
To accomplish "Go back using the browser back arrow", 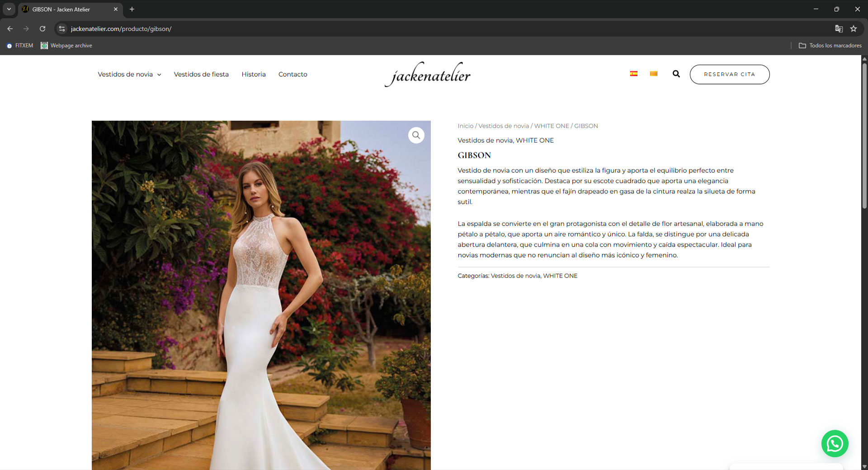I will coord(10,29).
